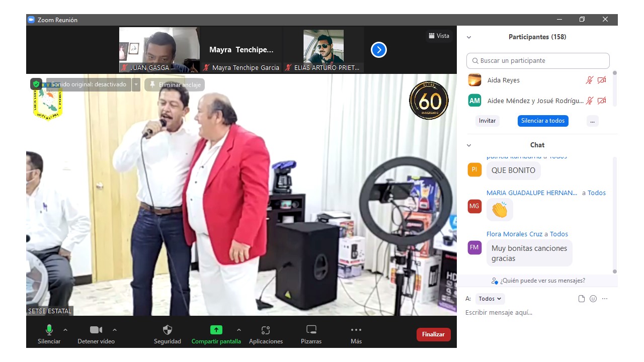Open the Vista layout menu
This screenshot has width=644, height=362.
click(439, 36)
